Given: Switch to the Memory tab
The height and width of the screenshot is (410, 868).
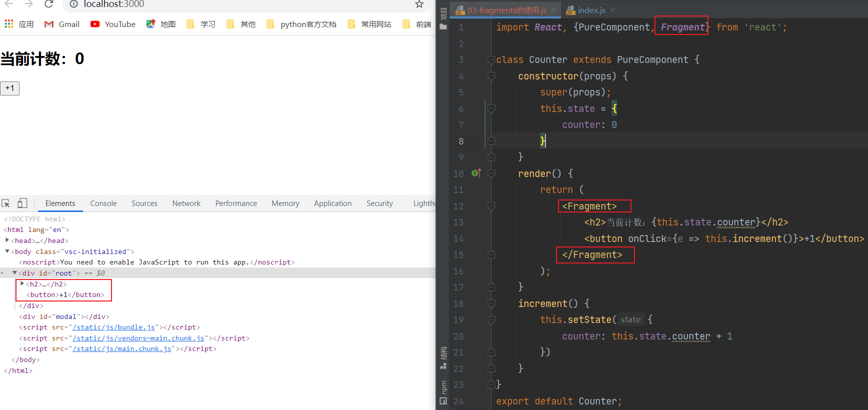Looking at the screenshot, I should 285,203.
